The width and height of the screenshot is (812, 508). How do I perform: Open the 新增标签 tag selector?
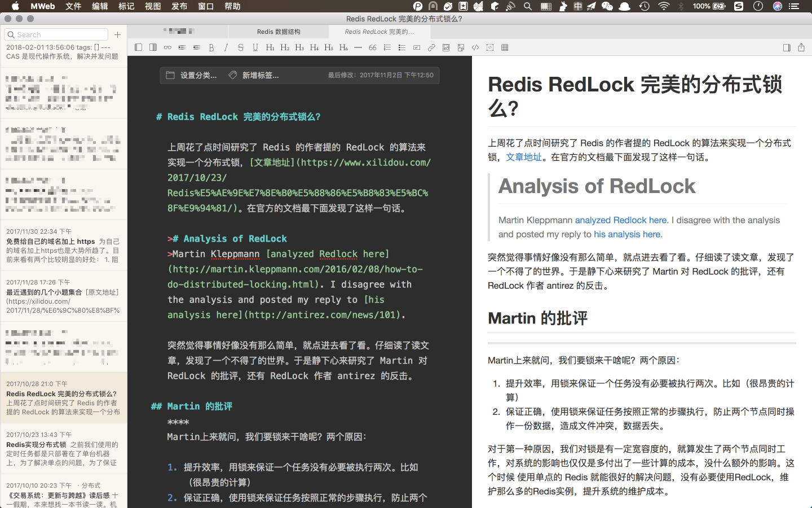point(254,75)
